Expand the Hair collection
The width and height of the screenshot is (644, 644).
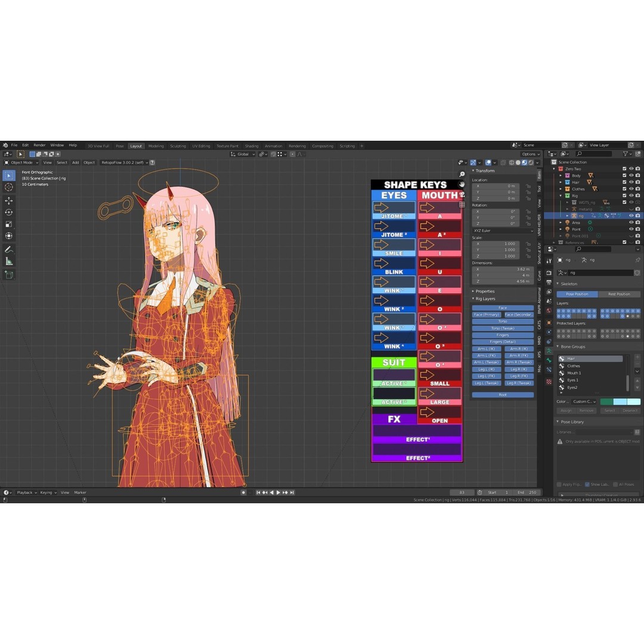point(561,182)
